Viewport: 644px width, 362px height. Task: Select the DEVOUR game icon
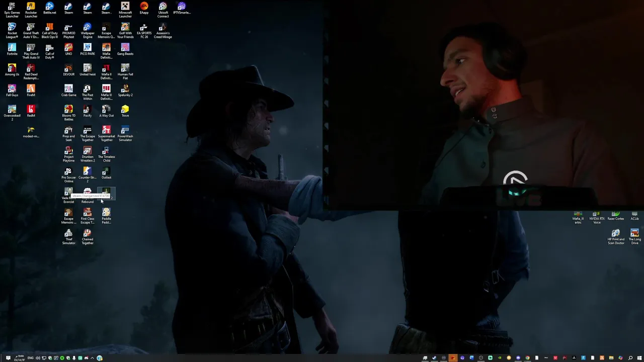(x=68, y=70)
